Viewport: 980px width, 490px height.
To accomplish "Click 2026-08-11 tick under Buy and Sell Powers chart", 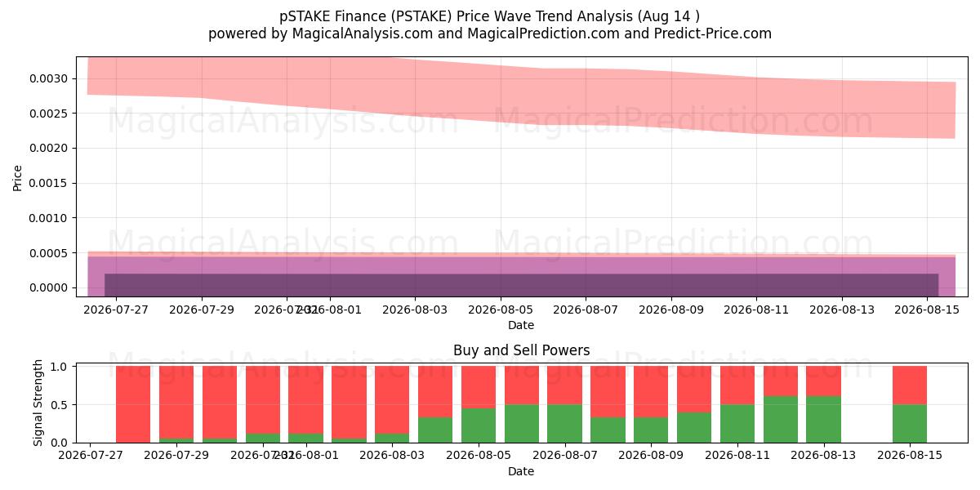I will tap(737, 456).
